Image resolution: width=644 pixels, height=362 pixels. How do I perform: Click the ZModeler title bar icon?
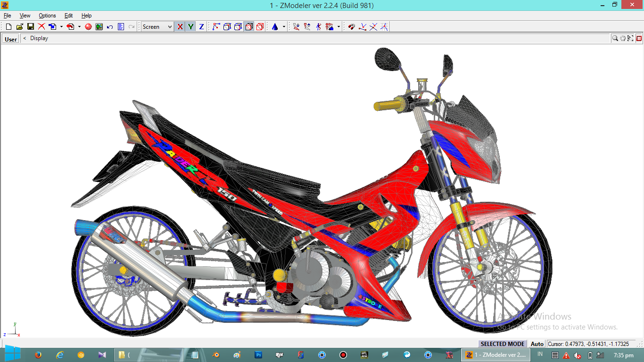5,5
